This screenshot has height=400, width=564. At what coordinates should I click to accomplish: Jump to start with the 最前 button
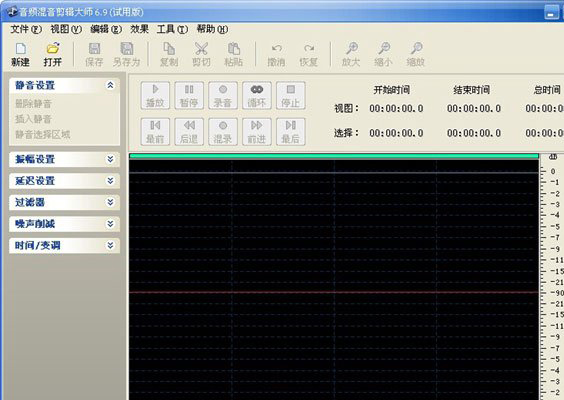pos(155,132)
